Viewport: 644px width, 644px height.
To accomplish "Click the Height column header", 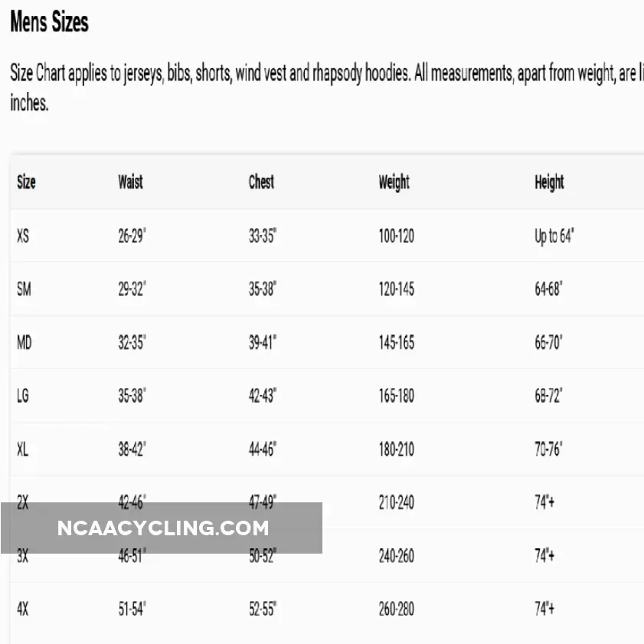I will click(x=549, y=182).
